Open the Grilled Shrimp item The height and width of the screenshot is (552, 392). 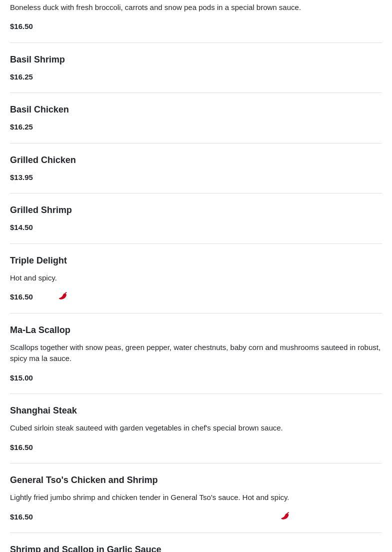(41, 210)
